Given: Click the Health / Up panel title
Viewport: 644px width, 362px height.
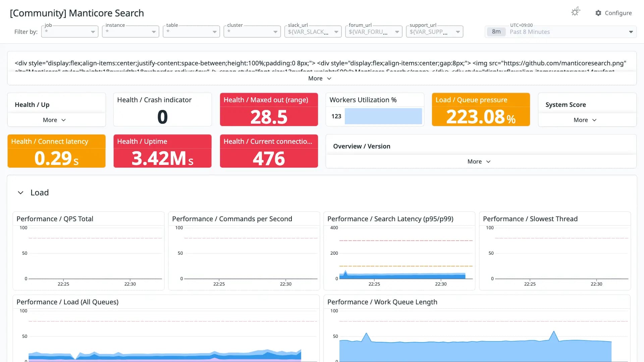Looking at the screenshot, I should [x=32, y=105].
